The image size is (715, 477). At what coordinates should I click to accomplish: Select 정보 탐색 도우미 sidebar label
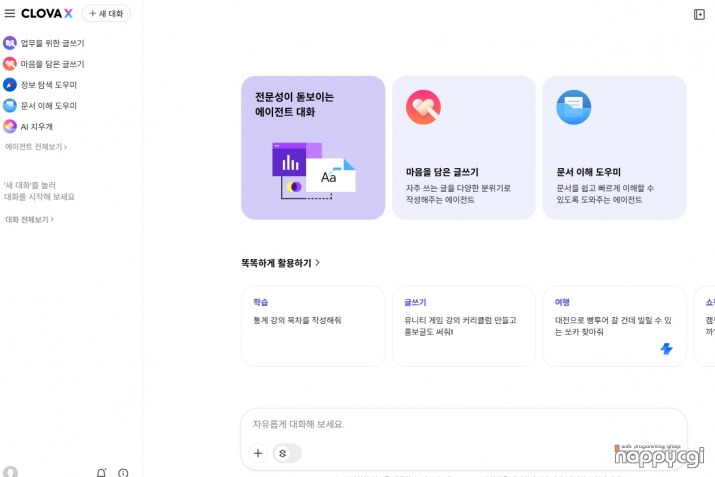click(49, 85)
